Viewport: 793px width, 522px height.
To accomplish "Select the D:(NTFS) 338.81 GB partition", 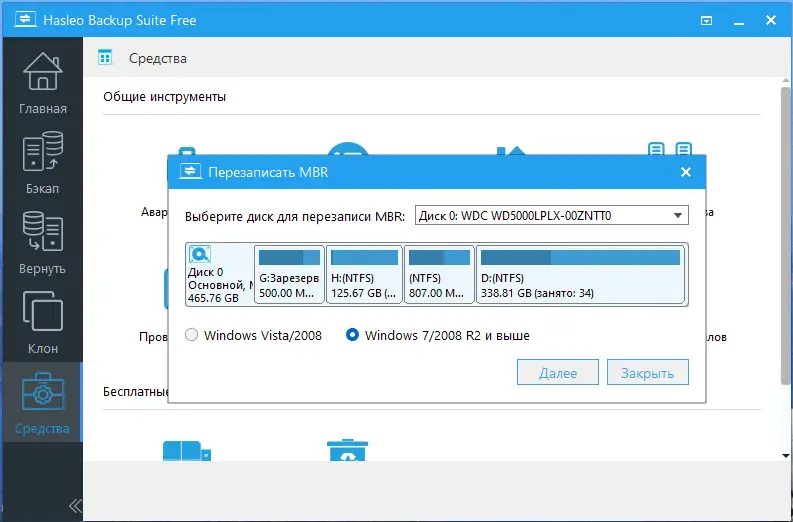I will tap(580, 274).
